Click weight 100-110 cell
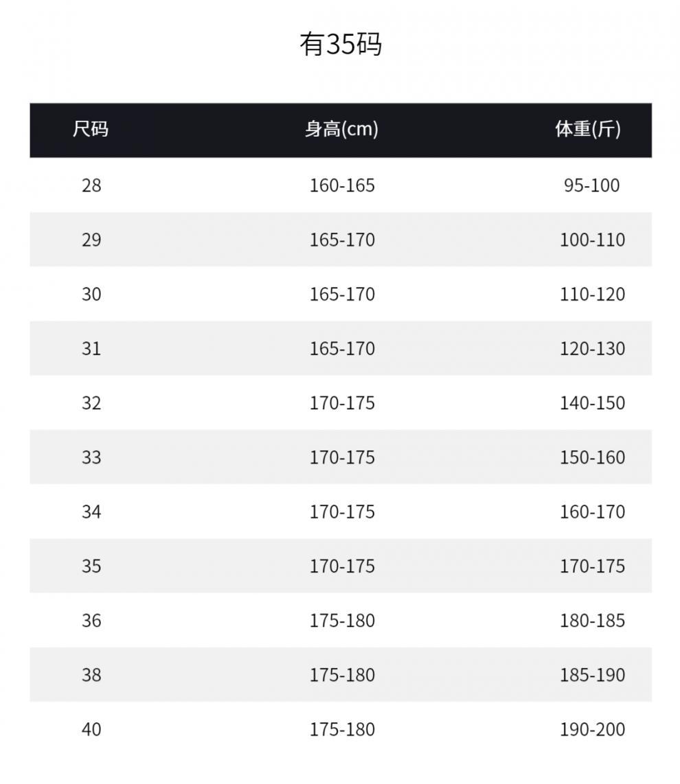 click(592, 240)
